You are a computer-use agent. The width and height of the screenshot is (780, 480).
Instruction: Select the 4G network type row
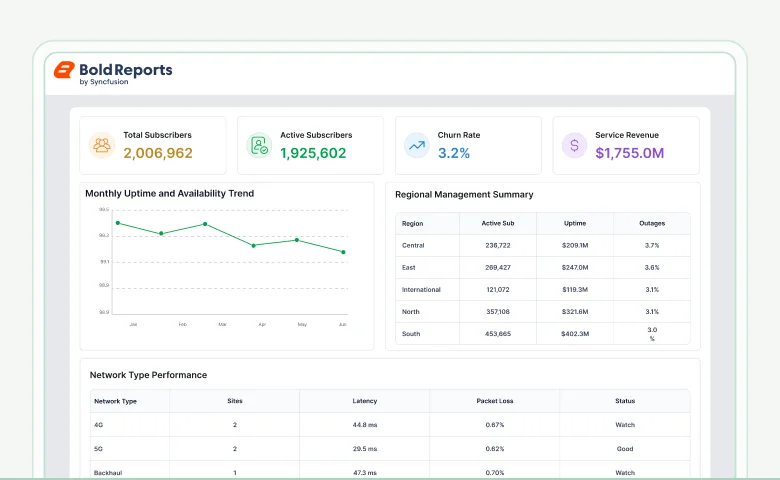(x=390, y=425)
